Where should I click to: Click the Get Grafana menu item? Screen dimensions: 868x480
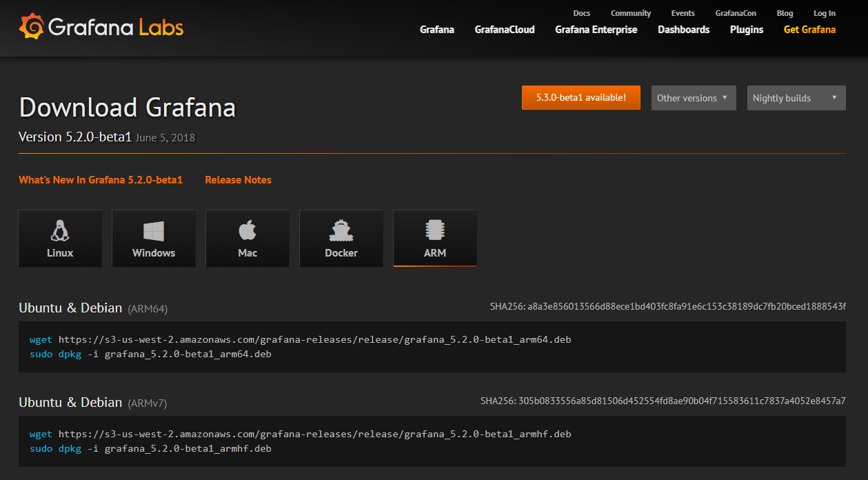809,30
